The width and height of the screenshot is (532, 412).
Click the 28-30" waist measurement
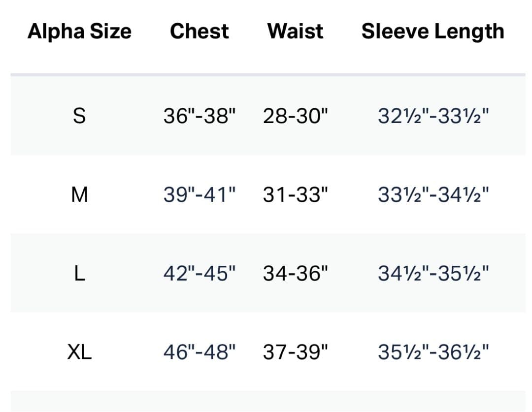[x=295, y=117]
